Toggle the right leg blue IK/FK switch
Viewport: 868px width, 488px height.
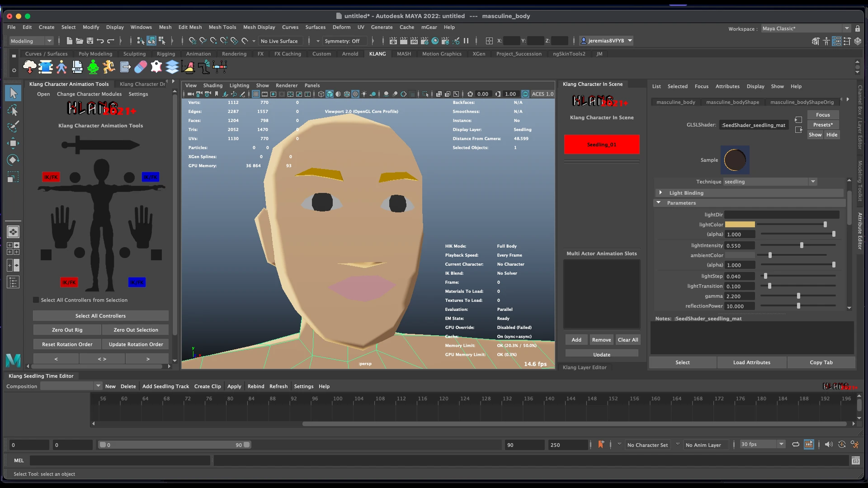coord(137,282)
